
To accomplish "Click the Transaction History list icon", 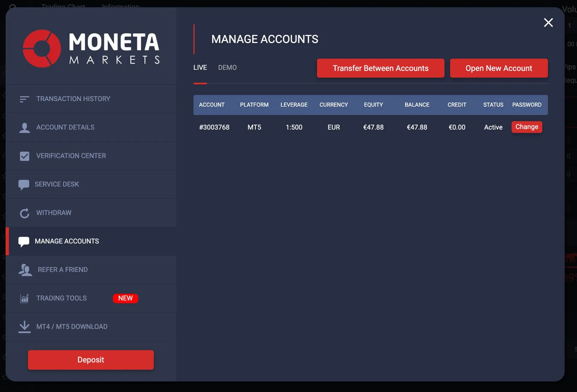I will tap(24, 99).
